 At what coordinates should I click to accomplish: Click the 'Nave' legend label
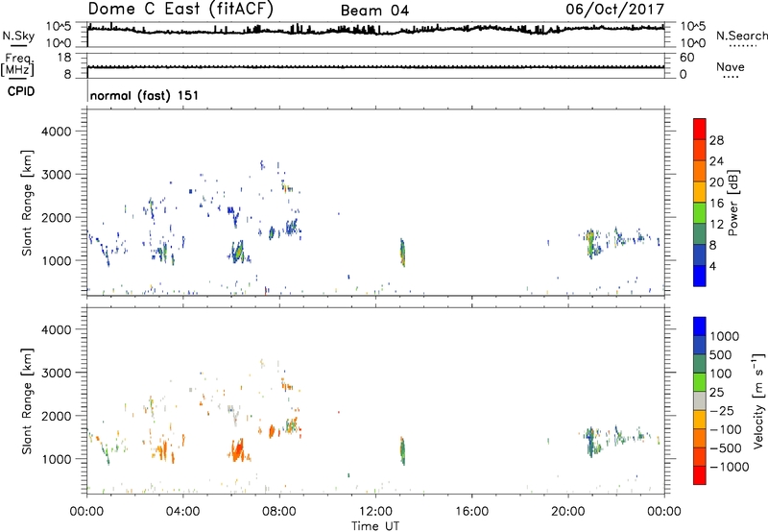[731, 66]
